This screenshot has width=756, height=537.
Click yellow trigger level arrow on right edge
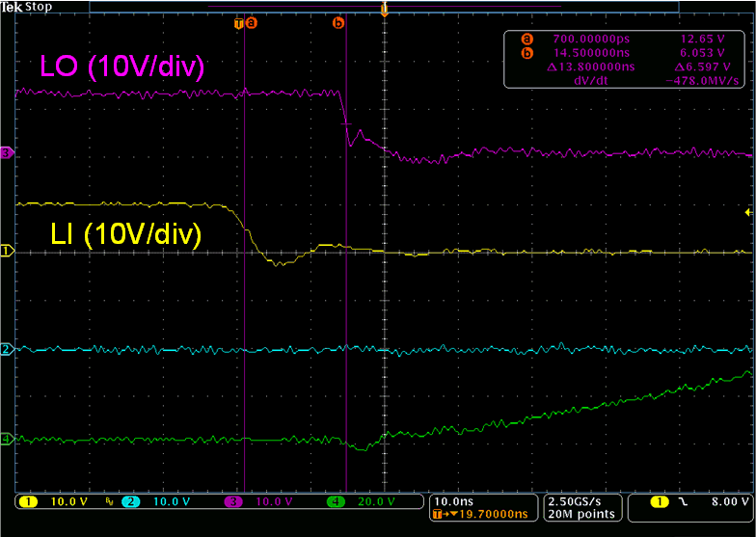click(749, 212)
